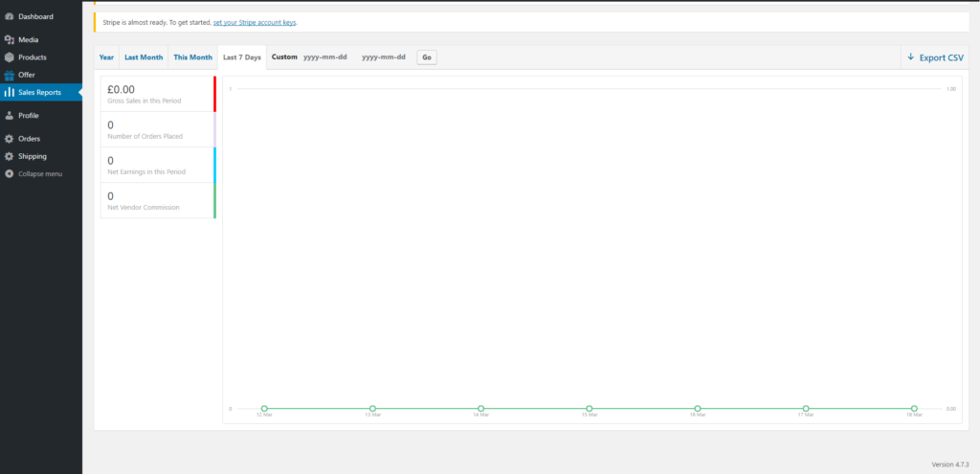
Task: Open the set your Stripe account keys link
Action: click(x=255, y=21)
